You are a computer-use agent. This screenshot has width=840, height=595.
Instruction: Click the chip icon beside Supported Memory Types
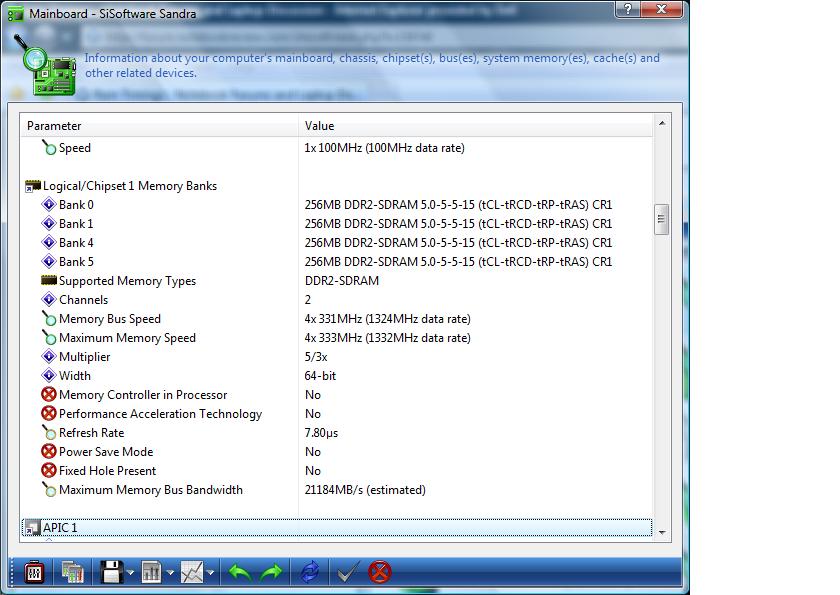click(x=49, y=280)
